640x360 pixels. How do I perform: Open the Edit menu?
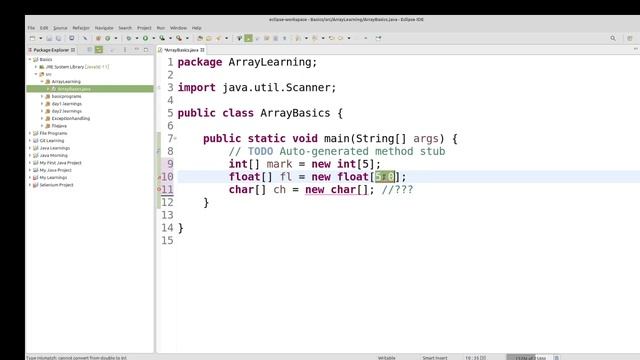coord(44,28)
